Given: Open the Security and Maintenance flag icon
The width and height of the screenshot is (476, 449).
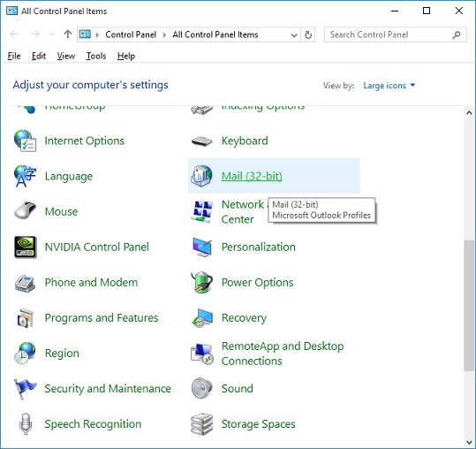Looking at the screenshot, I should (25, 389).
